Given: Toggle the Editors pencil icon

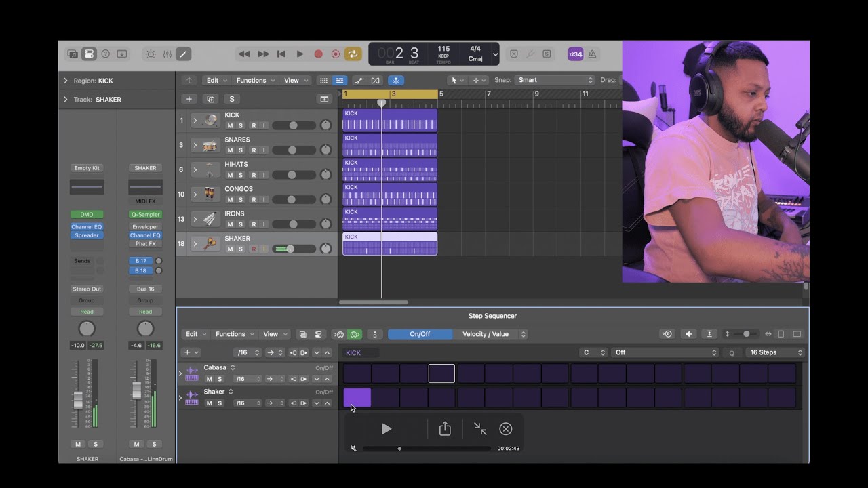Looking at the screenshot, I should pyautogui.click(x=183, y=54).
